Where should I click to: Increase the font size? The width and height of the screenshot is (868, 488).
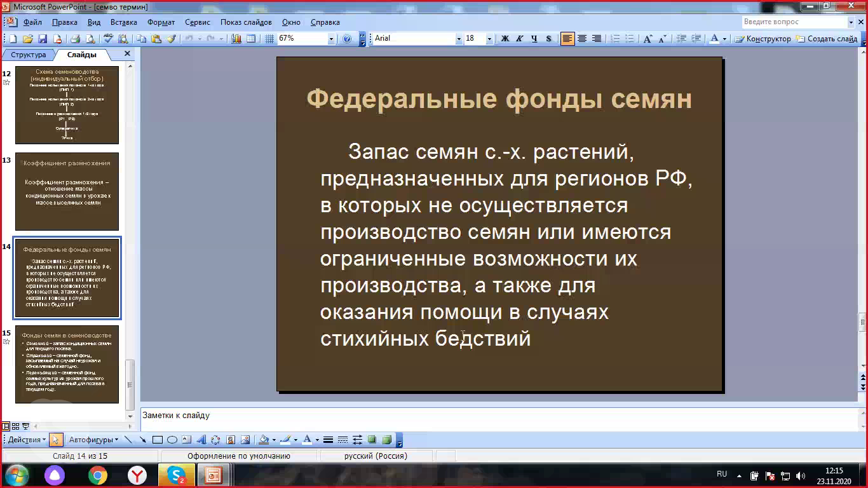[648, 39]
